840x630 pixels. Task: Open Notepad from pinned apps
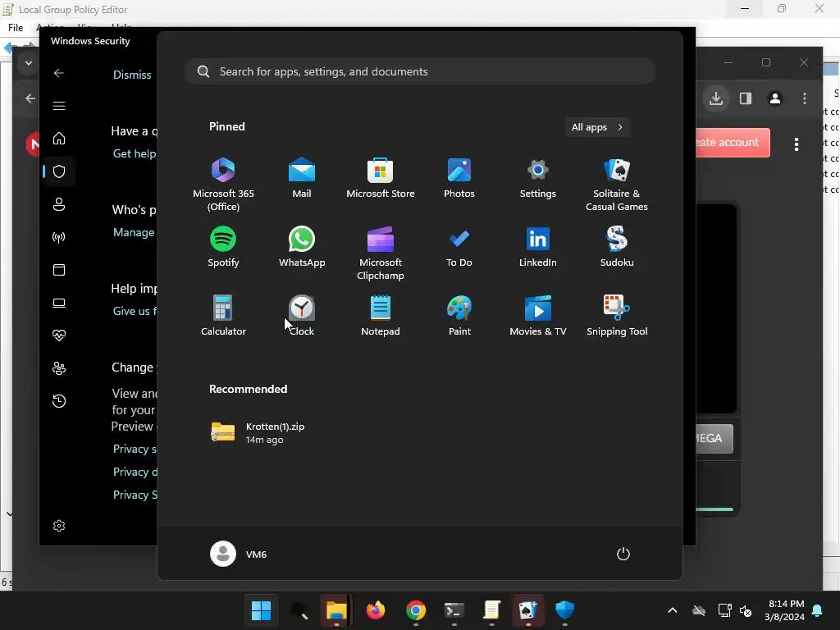(381, 315)
